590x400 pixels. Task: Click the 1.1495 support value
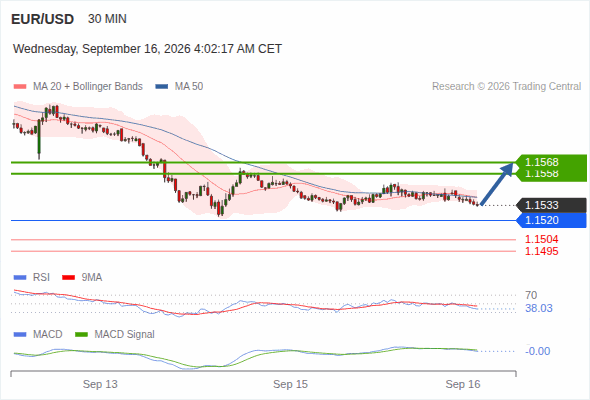point(541,251)
